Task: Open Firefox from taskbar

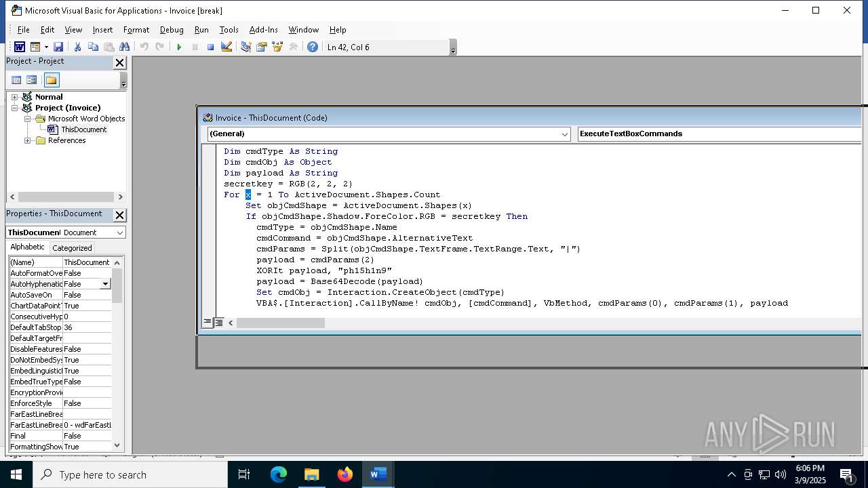Action: point(345,475)
